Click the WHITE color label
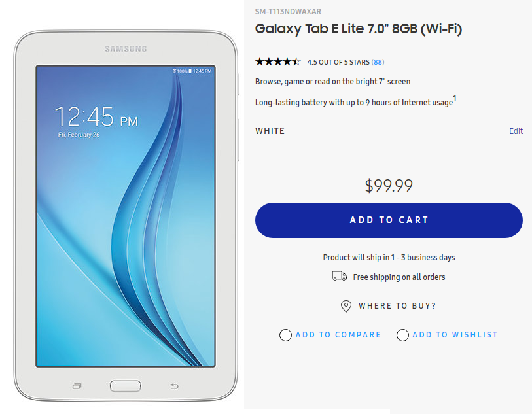 pos(270,131)
